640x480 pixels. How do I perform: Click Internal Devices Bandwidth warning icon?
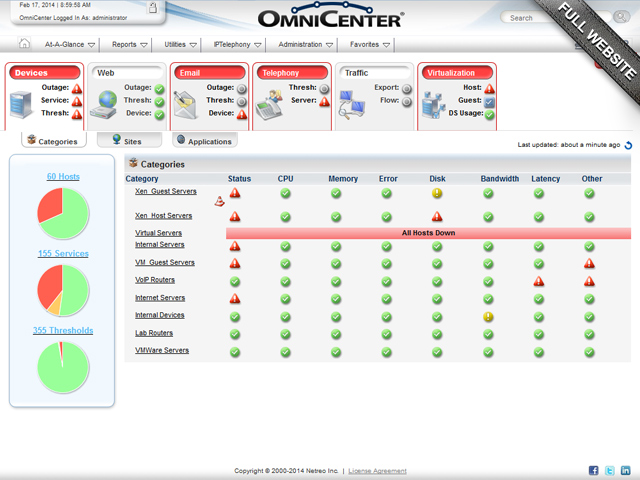[488, 317]
